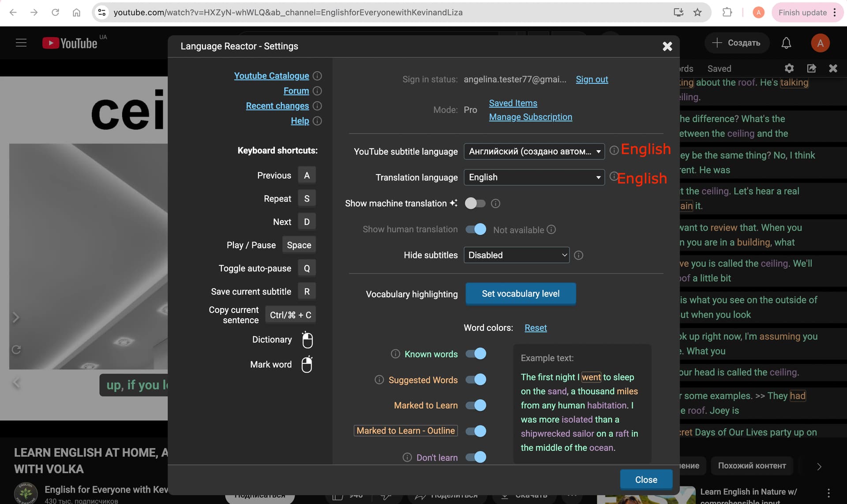Click the repeat icon on the video player
Viewport: 847px width, 504px height.
point(16,350)
